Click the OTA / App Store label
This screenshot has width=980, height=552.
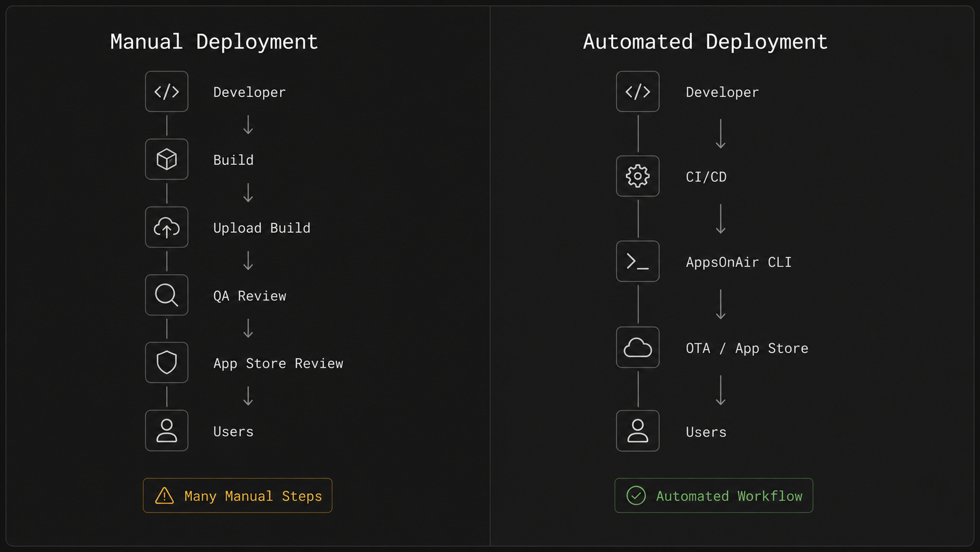tap(747, 348)
